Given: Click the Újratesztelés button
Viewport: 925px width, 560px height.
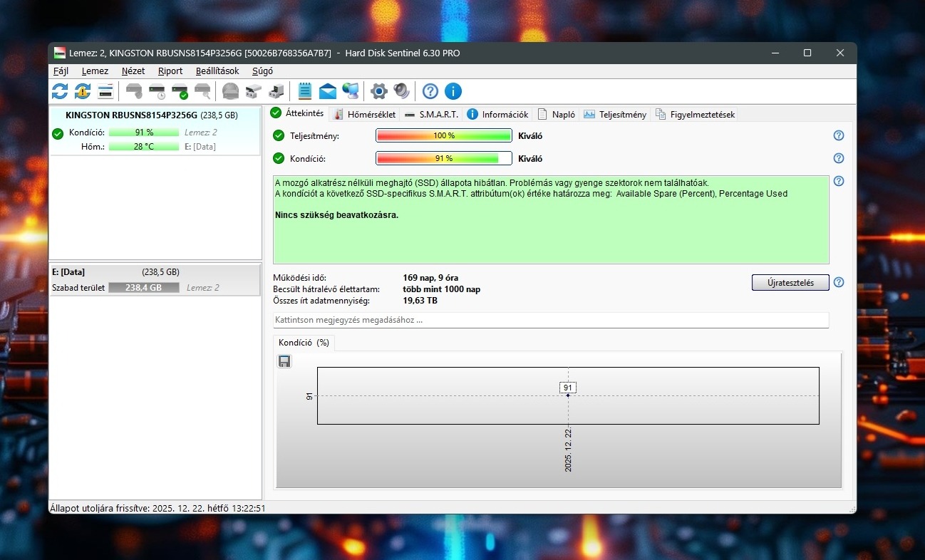Looking at the screenshot, I should [790, 282].
